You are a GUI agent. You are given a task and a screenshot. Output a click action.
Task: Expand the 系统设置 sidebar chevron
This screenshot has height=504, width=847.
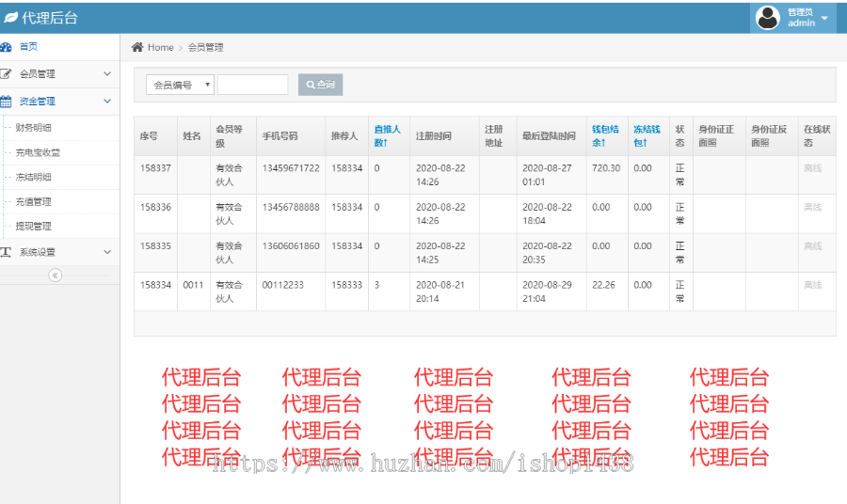[x=107, y=252]
